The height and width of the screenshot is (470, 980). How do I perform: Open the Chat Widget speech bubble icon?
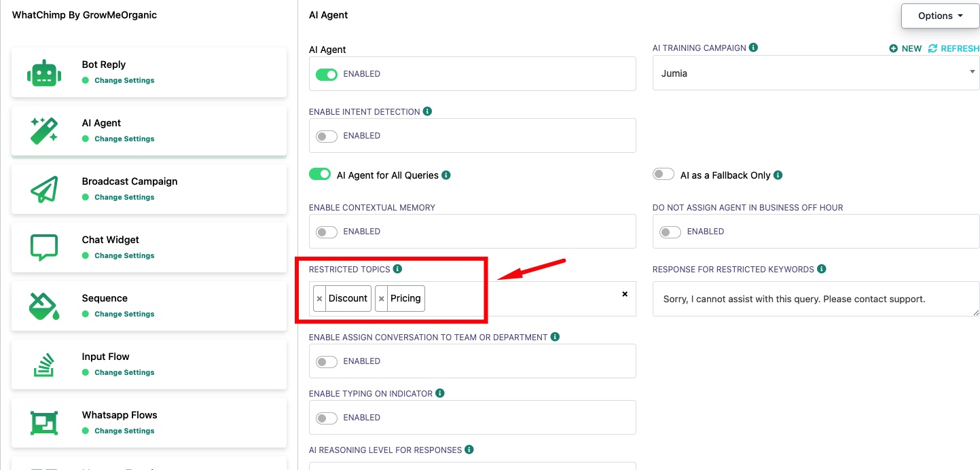(44, 248)
